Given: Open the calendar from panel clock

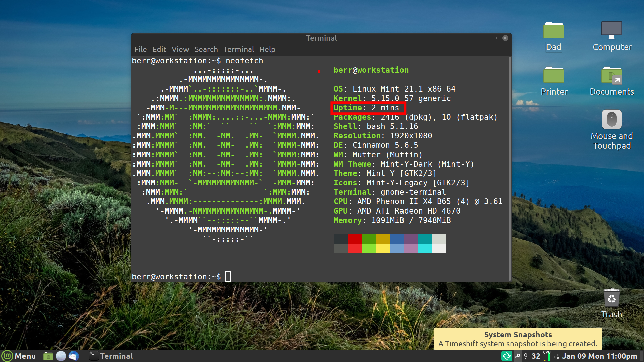Looking at the screenshot, I should (599, 356).
